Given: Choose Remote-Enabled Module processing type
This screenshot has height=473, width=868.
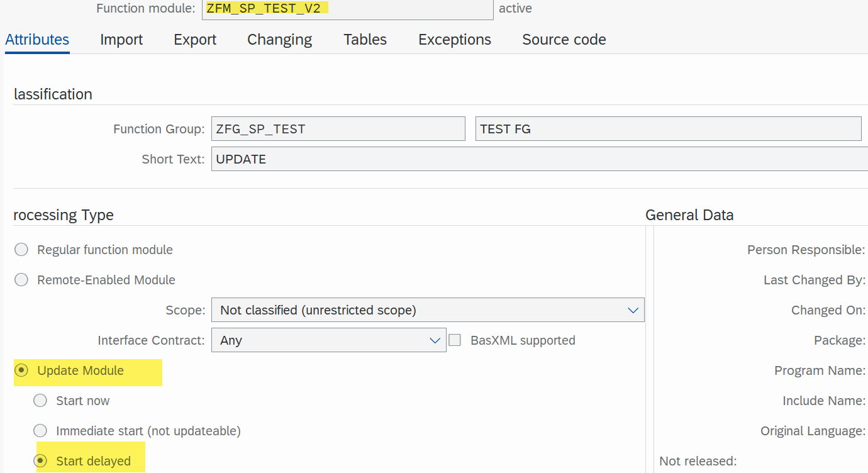Looking at the screenshot, I should (21, 279).
